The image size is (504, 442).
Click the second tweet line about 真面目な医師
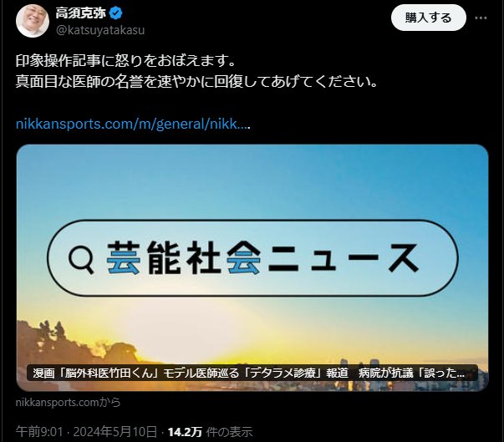(196, 82)
